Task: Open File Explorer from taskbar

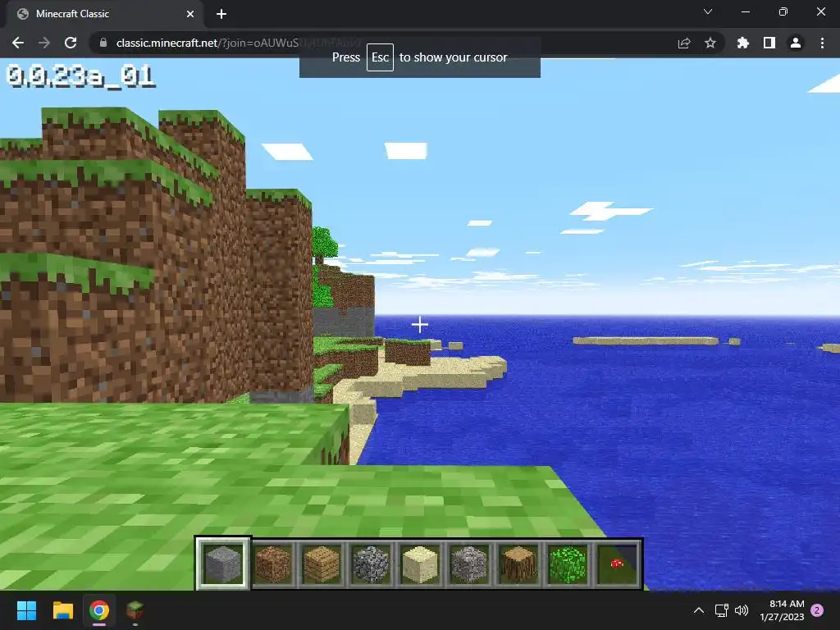Action: [62, 610]
